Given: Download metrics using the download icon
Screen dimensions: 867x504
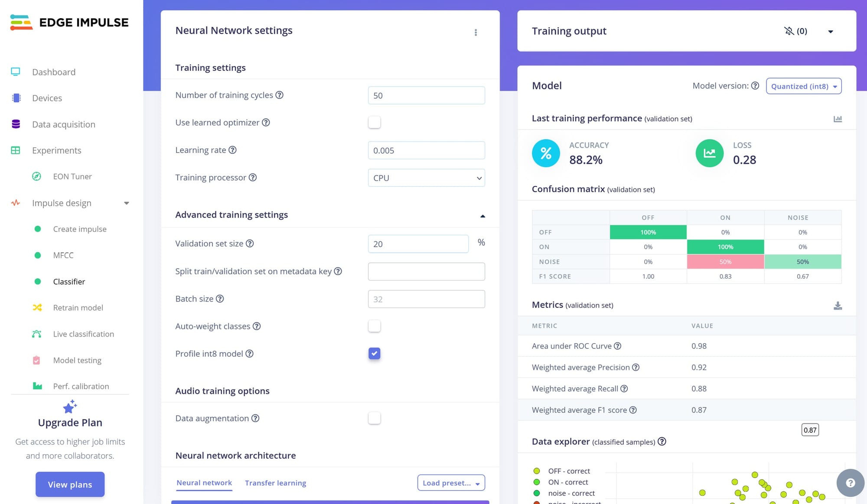Looking at the screenshot, I should coord(838,306).
